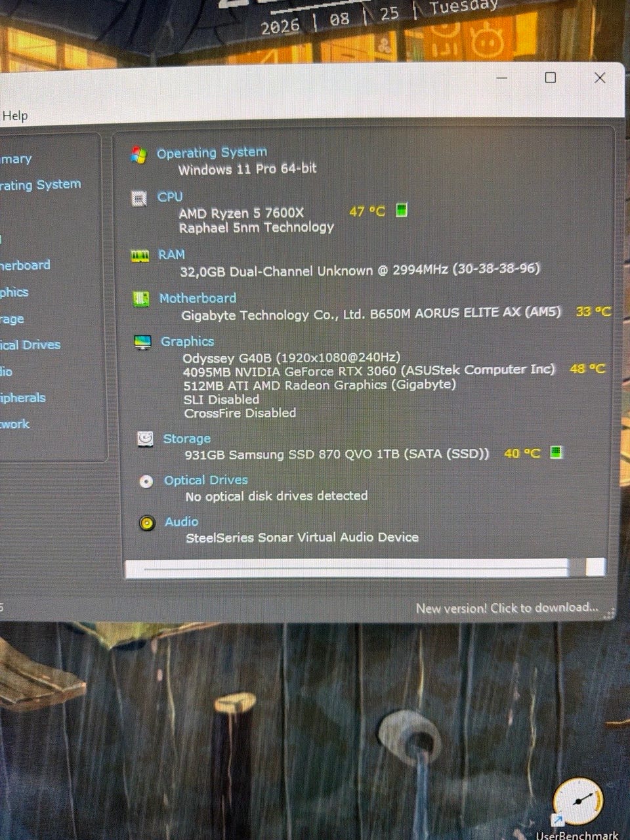
Task: Click the No optical disk drives detected text
Action: [276, 496]
